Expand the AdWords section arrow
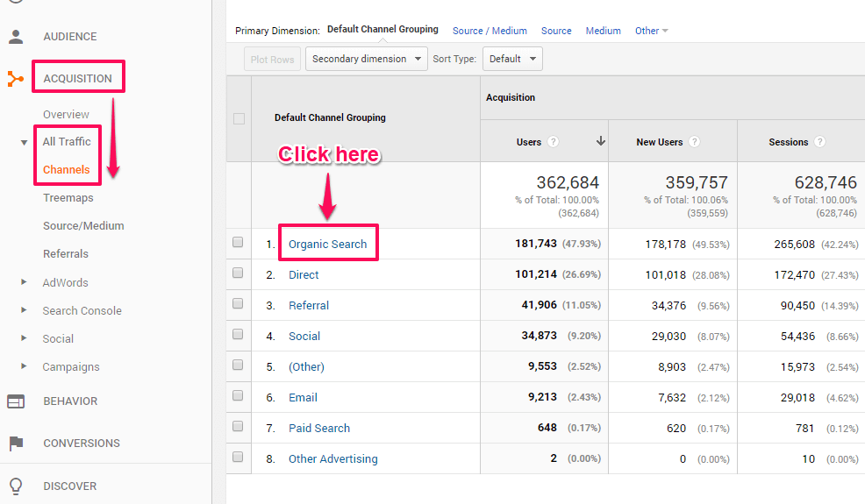Screen dimensions: 865x504 (24, 281)
